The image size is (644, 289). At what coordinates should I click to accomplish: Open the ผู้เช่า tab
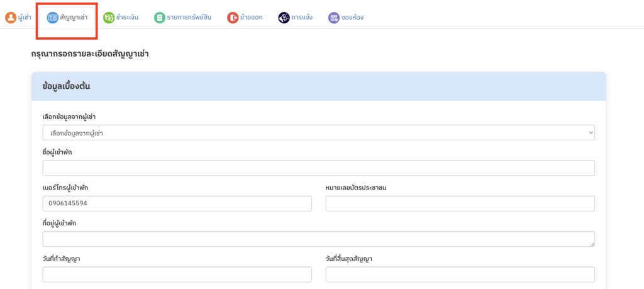(25, 18)
